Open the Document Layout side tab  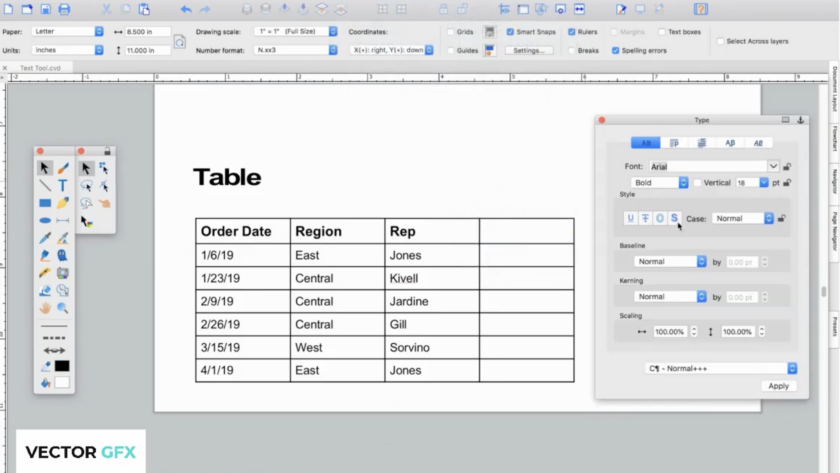834,89
